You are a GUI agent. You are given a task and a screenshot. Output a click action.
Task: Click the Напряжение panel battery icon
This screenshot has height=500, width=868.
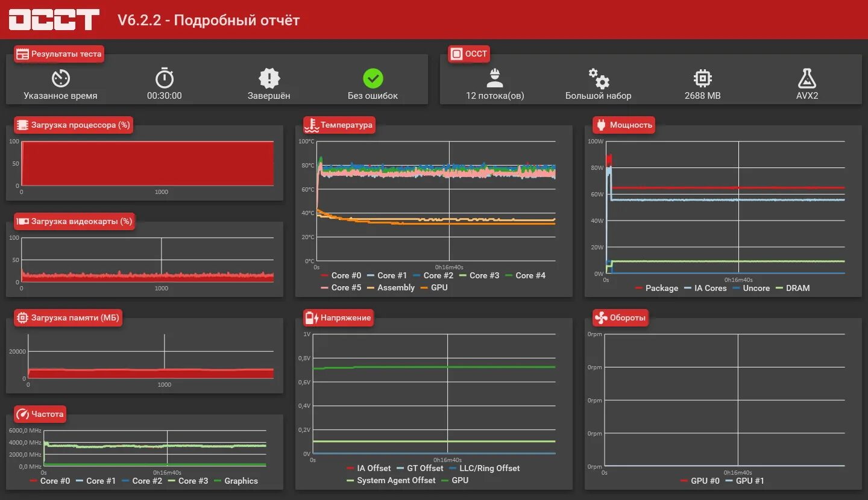click(312, 318)
